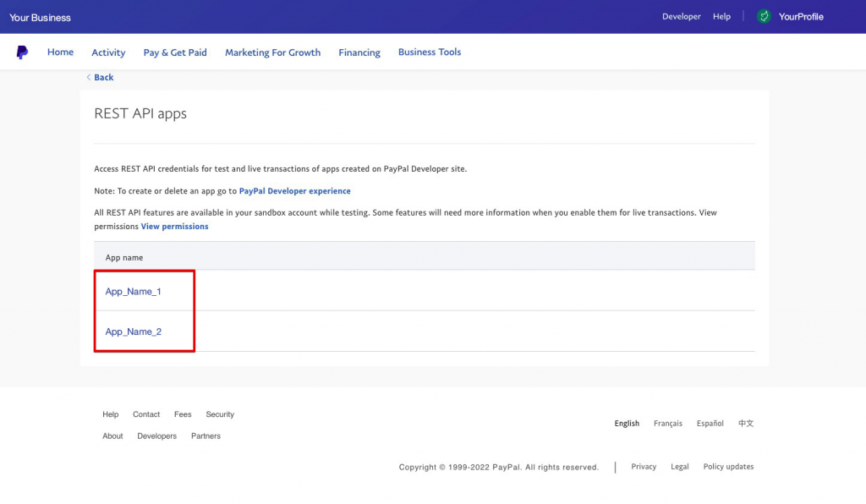Switch language to Français
The height and width of the screenshot is (504, 866).
pyautogui.click(x=667, y=424)
